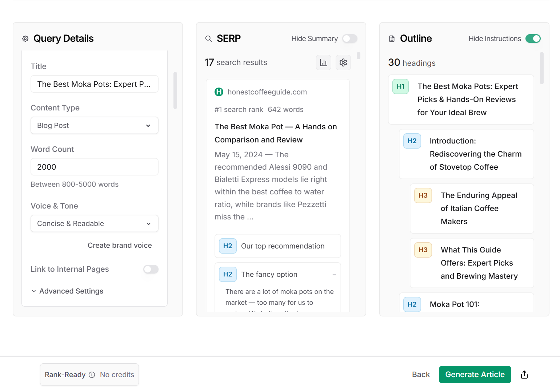Click the Word Count input field
This screenshot has height=392, width=560.
pyautogui.click(x=95, y=167)
